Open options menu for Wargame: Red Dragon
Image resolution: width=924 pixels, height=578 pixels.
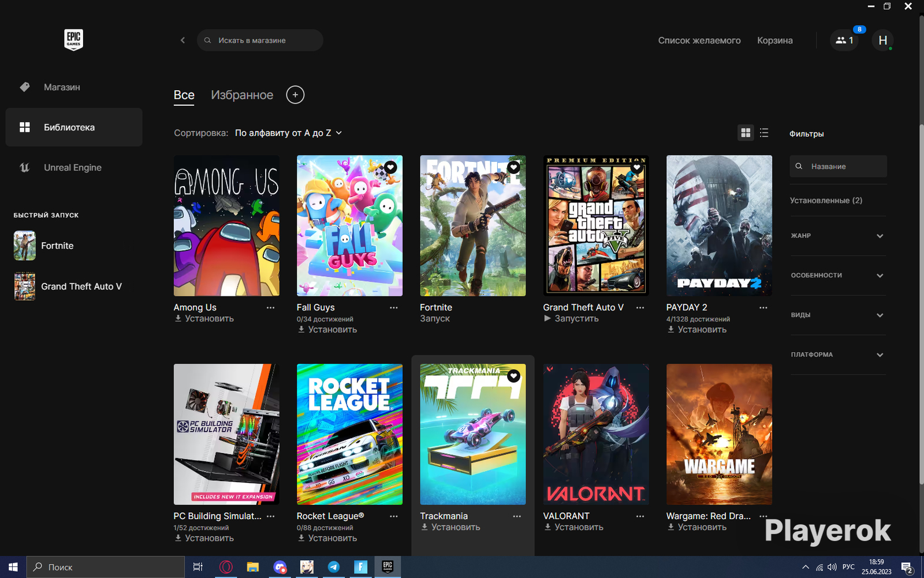click(x=763, y=516)
